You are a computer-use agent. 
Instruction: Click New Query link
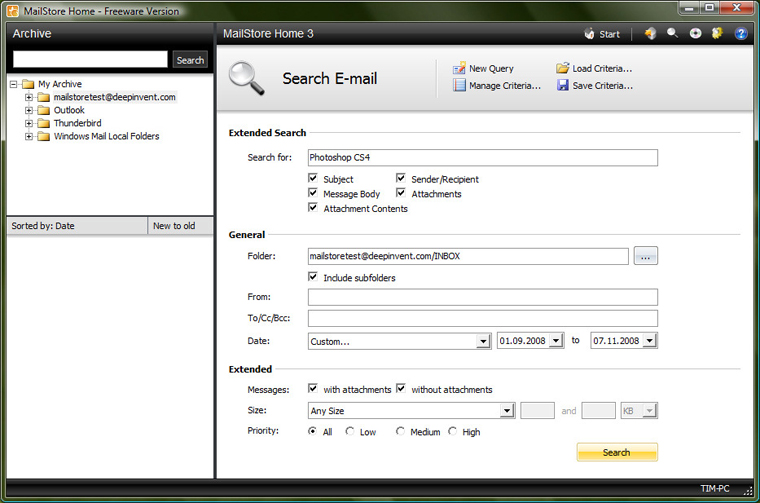[x=491, y=69]
